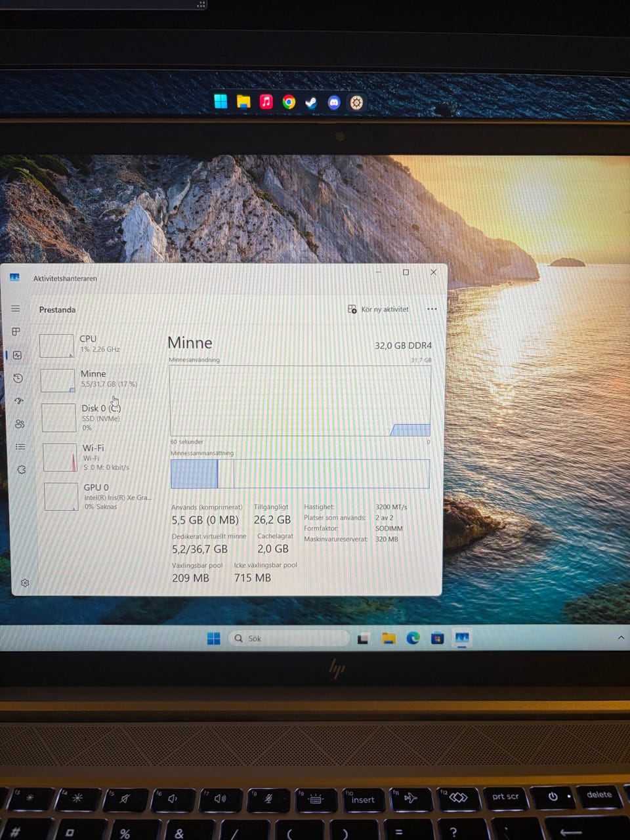Open Chrome on the upper monitor taskbar
The width and height of the screenshot is (630, 840).
[289, 102]
